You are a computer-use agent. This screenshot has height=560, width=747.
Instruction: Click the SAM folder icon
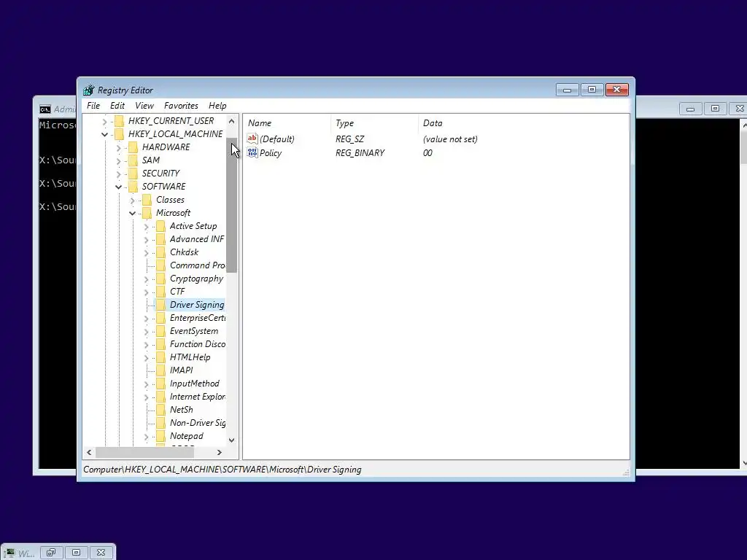click(x=133, y=160)
